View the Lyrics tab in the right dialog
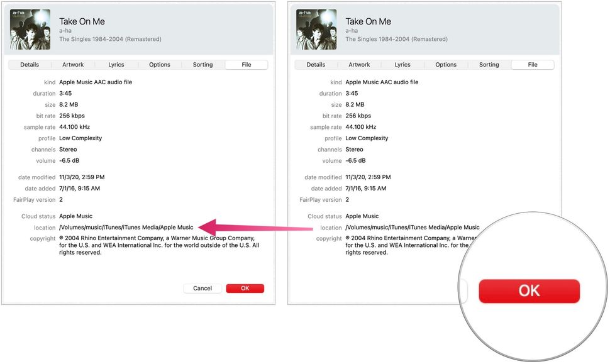 coord(402,64)
